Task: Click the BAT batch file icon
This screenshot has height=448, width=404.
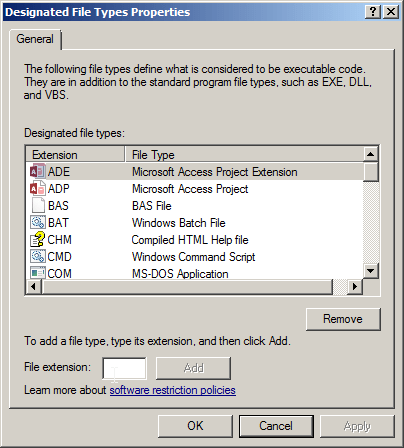Action: 38,223
